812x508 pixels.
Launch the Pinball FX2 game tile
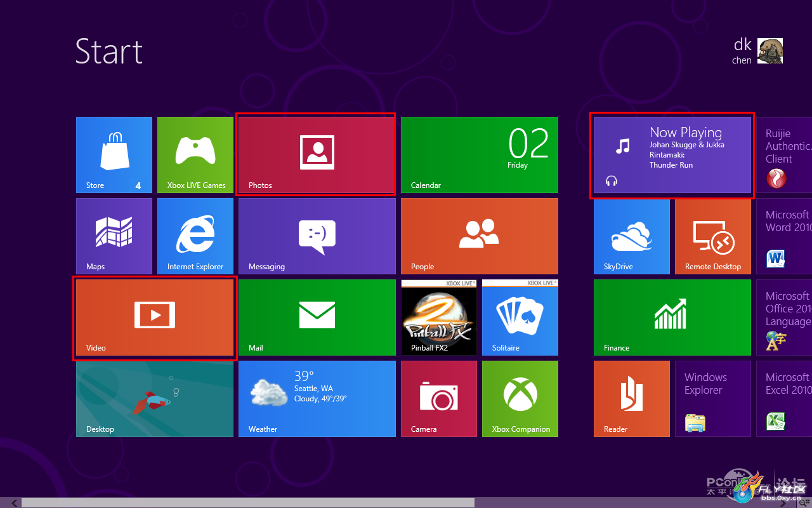point(439,317)
